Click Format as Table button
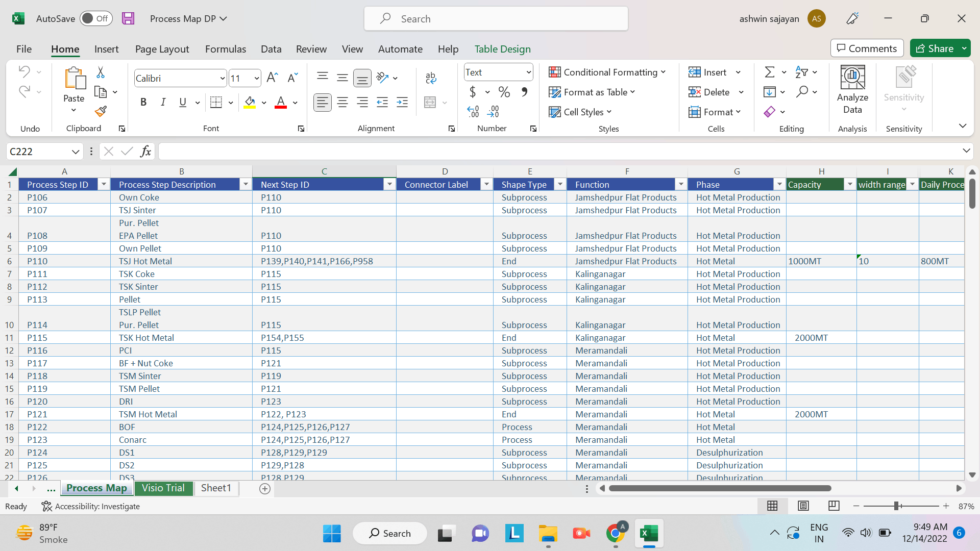 click(x=592, y=92)
